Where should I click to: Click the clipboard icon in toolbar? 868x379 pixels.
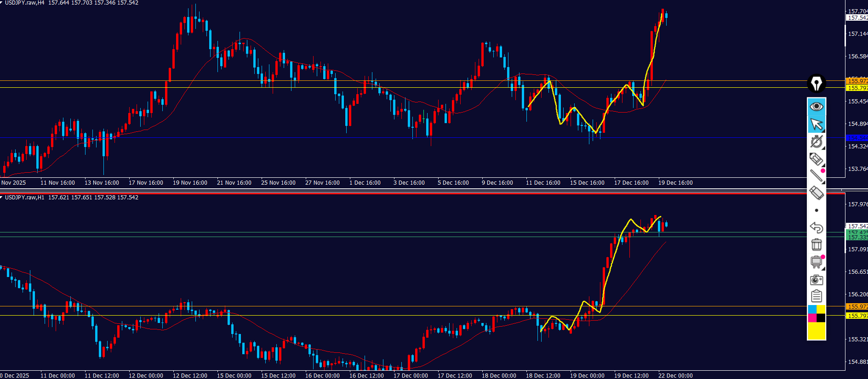pos(817,296)
